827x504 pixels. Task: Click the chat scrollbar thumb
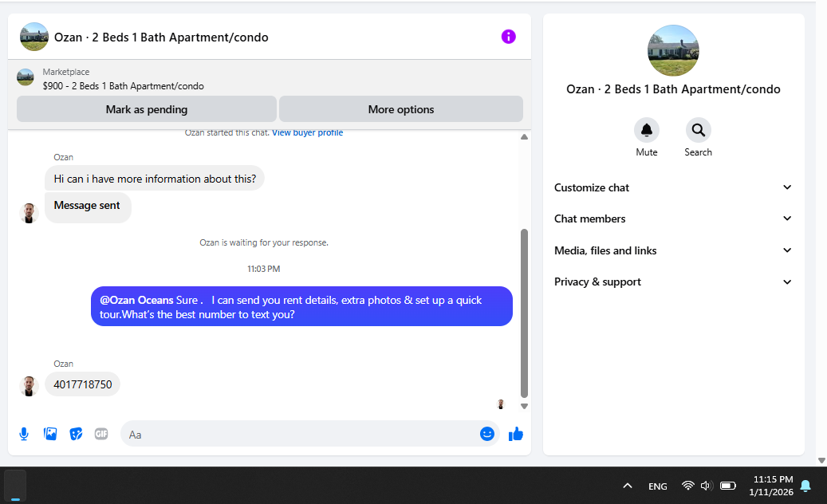tap(524, 313)
